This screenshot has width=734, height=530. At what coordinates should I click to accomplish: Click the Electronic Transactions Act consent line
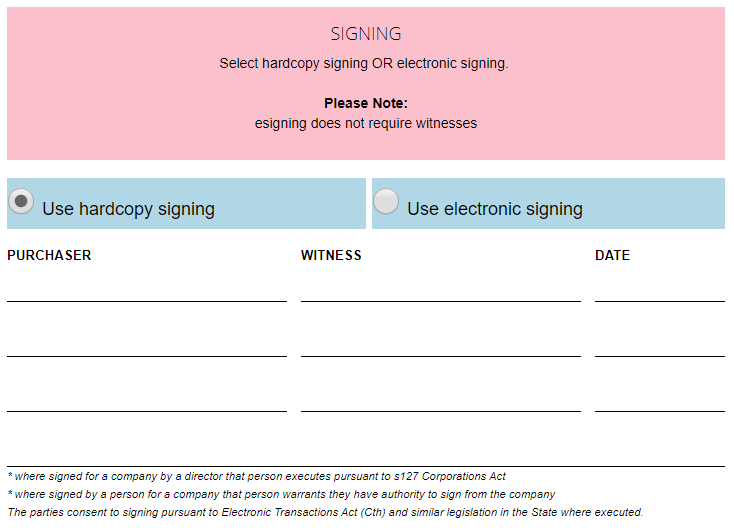point(325,512)
